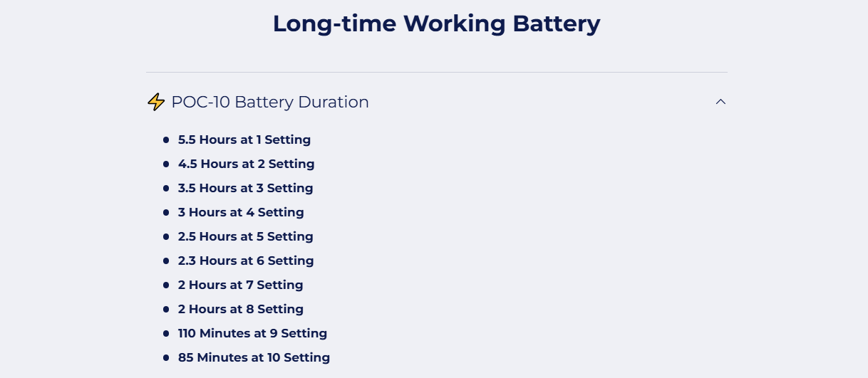Click the 2.3 Hours at 6 Setting line
Screen dimensions: 868x378
[x=246, y=261]
